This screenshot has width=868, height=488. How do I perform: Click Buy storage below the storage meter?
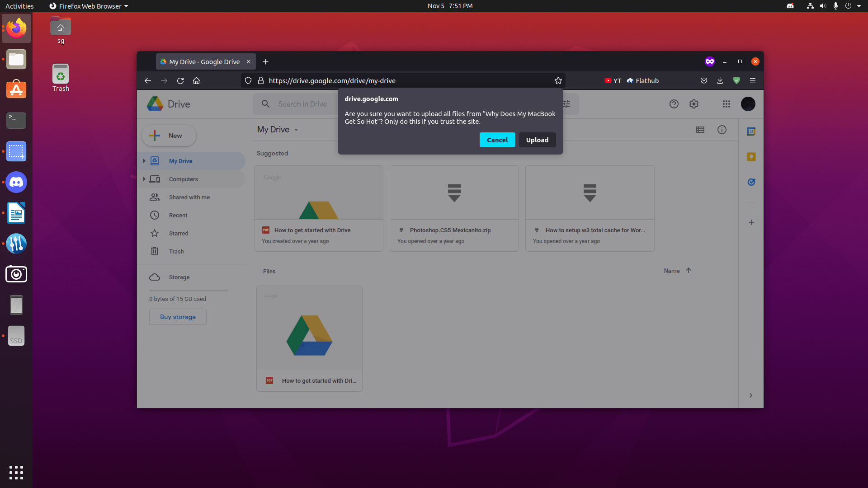177,317
